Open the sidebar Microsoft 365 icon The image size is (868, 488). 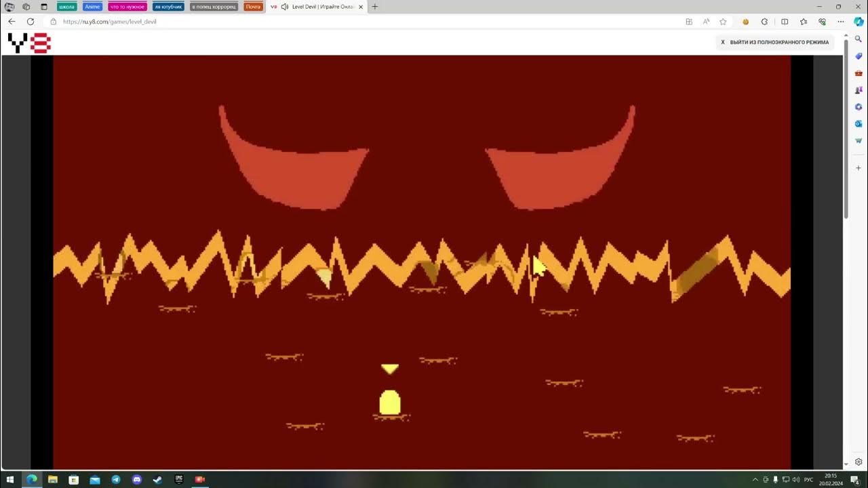pos(859,107)
